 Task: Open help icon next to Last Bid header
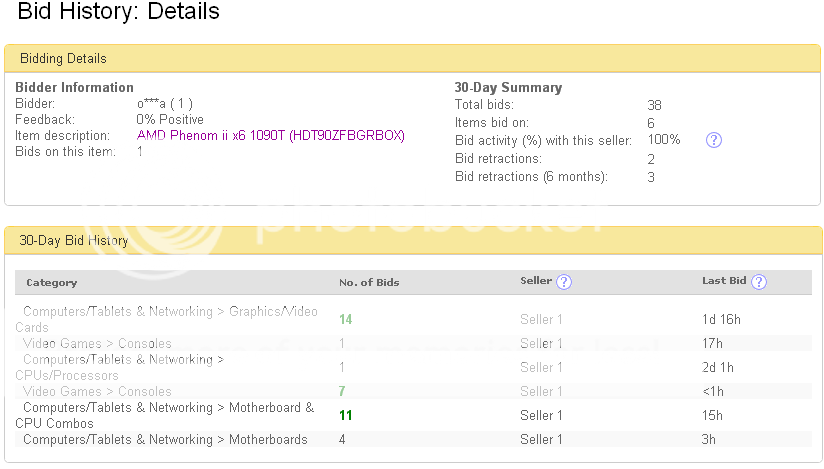pos(759,282)
